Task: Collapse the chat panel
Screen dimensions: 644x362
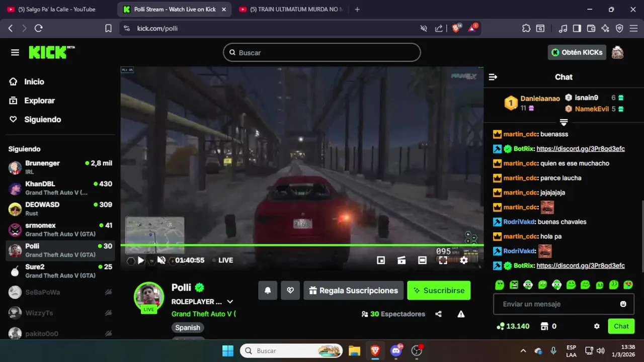Action: (493, 77)
